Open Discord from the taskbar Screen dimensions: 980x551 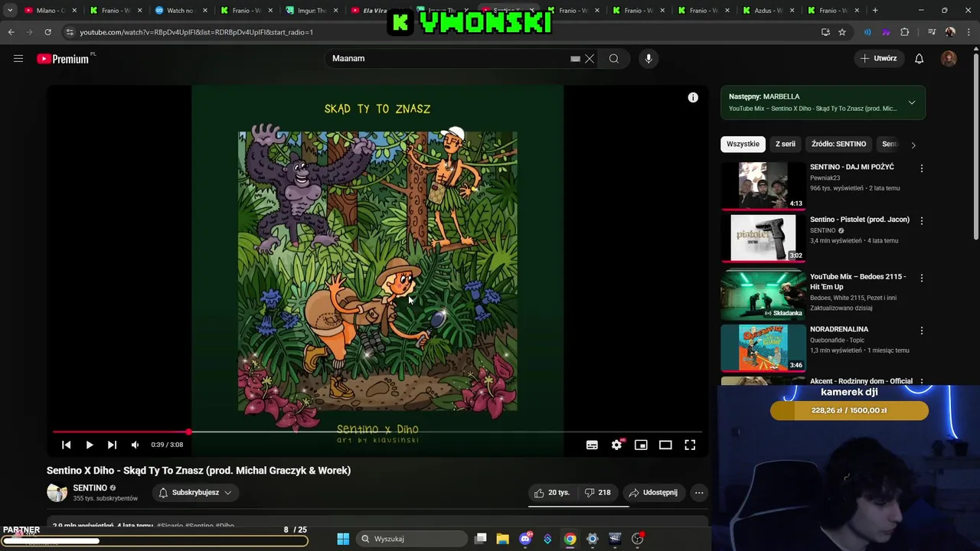coord(525,539)
